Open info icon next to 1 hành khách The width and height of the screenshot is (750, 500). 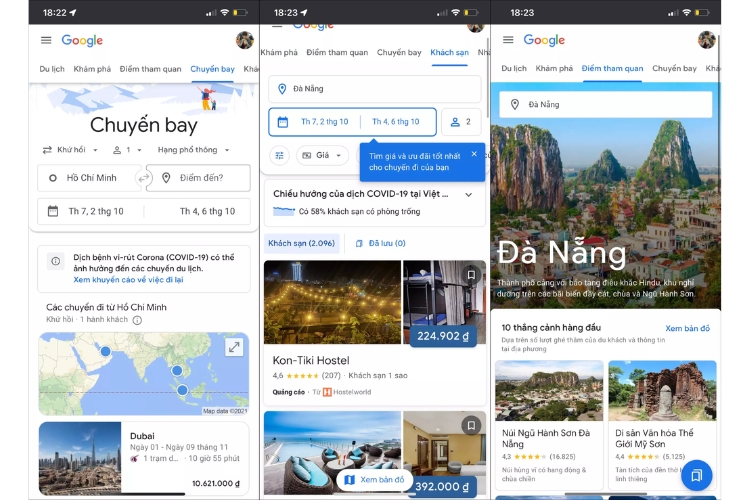coord(137,320)
